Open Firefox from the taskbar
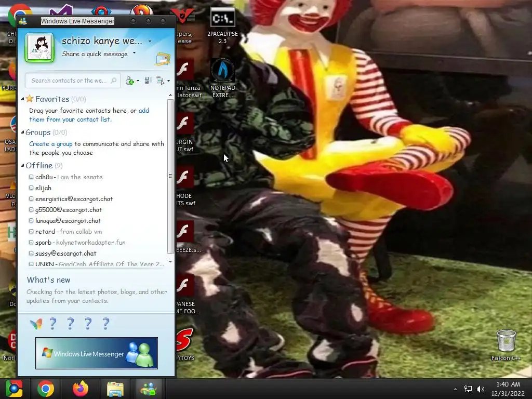The width and height of the screenshot is (532, 399). [x=81, y=389]
